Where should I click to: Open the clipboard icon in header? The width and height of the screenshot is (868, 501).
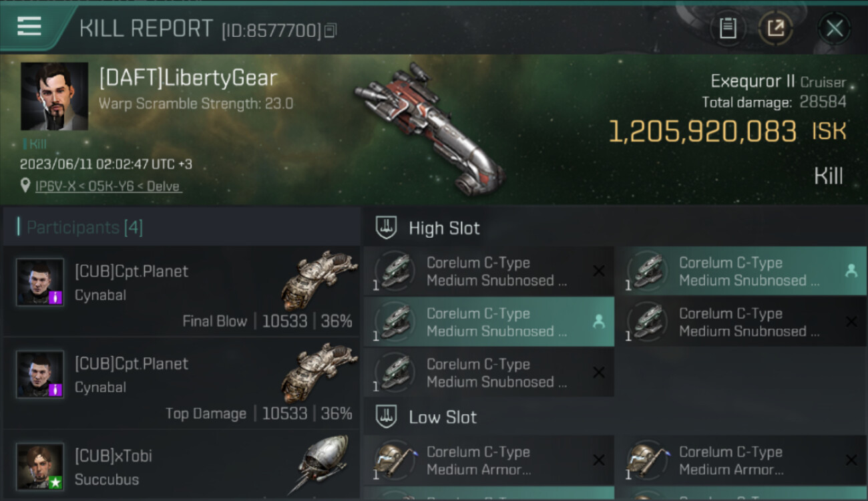click(x=728, y=29)
